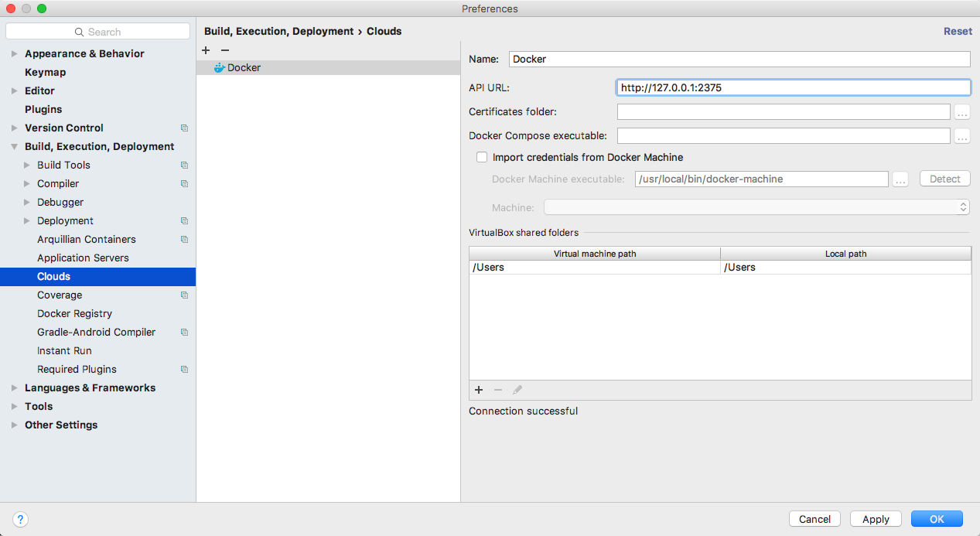This screenshot has width=980, height=536.
Task: Click project-level icon beside Gradle-Android Compiler
Action: (184, 332)
